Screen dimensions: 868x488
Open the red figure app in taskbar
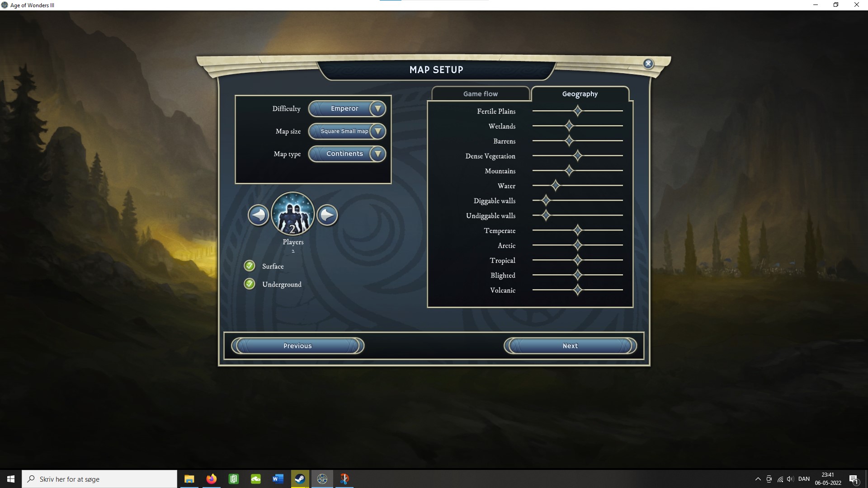tap(344, 479)
